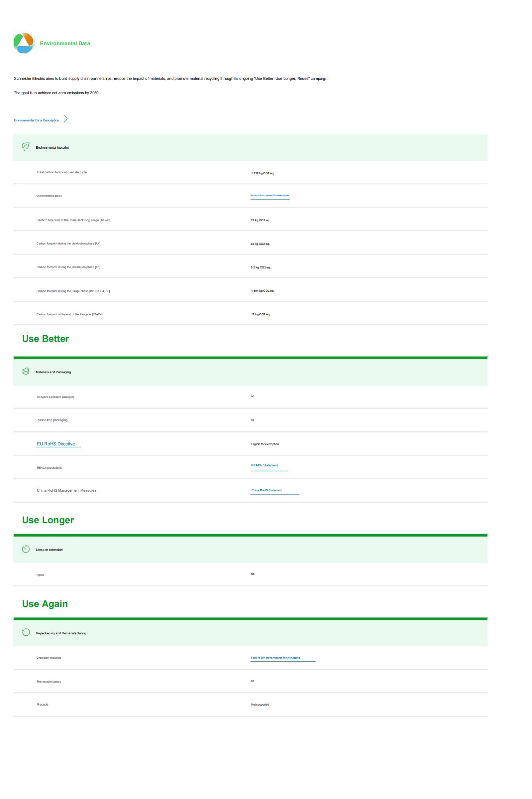Image resolution: width=532 pixels, height=799 pixels.
Task: Click the tri-color Environmental Data logo
Action: click(23, 43)
